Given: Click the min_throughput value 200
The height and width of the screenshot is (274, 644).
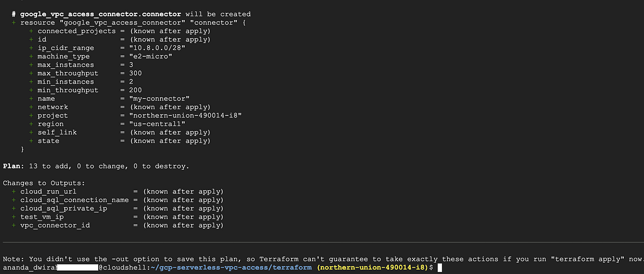Looking at the screenshot, I should [x=135, y=90].
